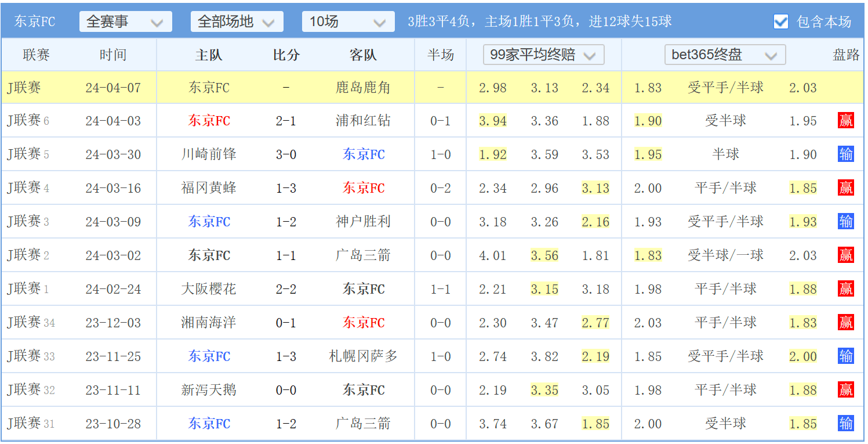Click the date 24-04-07
The width and height of the screenshot is (868, 444).
[x=113, y=88]
